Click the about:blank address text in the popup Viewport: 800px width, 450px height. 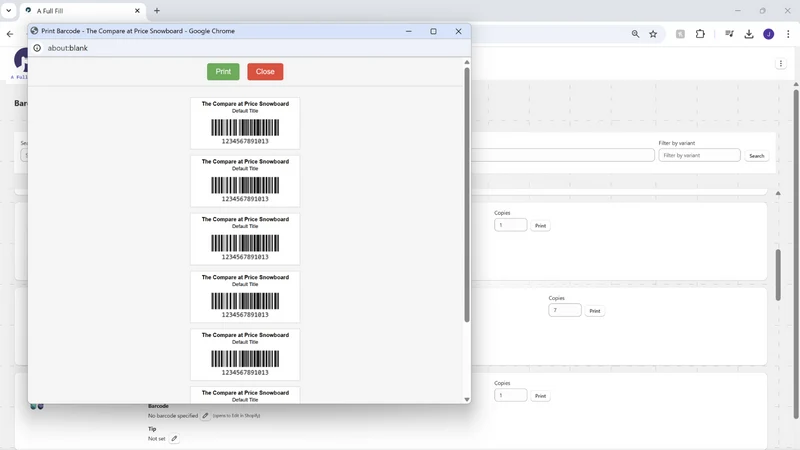[x=67, y=48]
